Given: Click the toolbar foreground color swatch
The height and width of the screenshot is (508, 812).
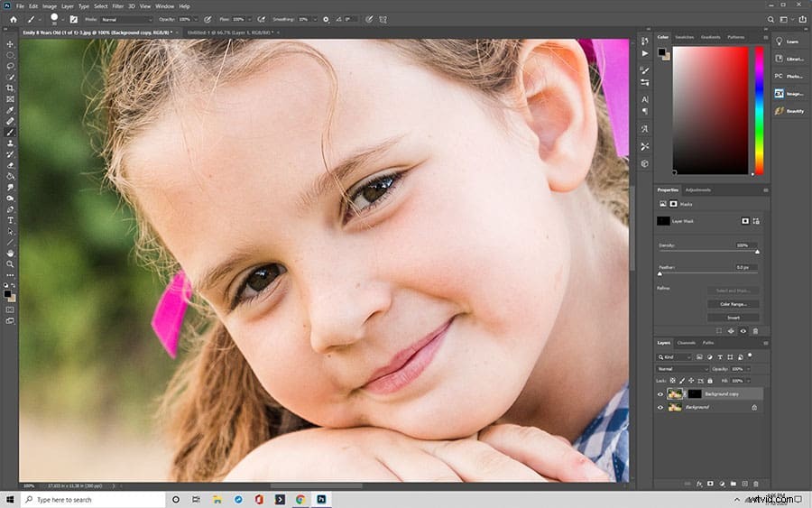Looking at the screenshot, I should pyautogui.click(x=7, y=294).
